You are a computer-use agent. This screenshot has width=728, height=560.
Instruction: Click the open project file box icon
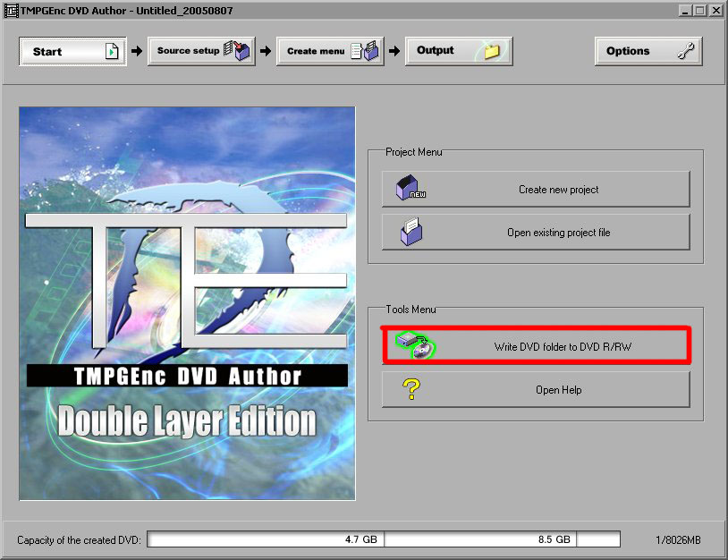[x=411, y=231]
